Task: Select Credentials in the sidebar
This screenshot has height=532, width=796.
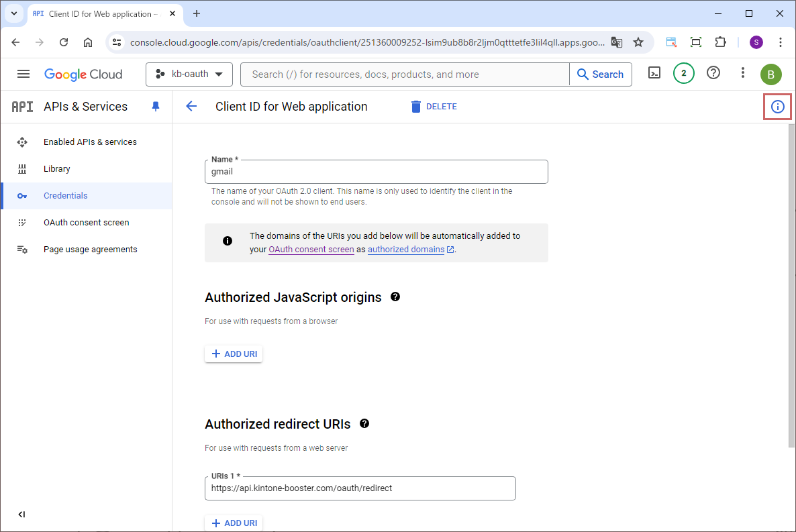Action: (65, 196)
